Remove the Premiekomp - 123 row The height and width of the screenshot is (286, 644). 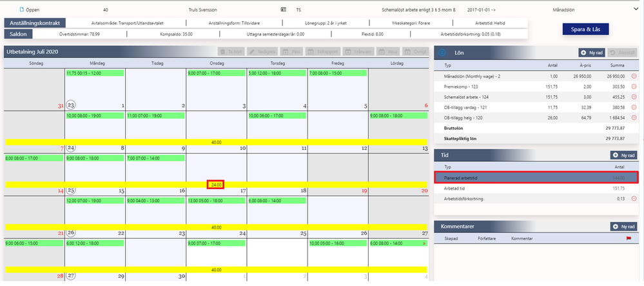(634, 87)
